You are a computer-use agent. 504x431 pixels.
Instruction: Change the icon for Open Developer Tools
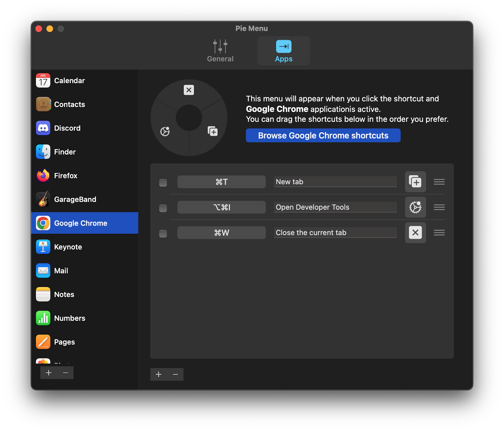pyautogui.click(x=415, y=207)
